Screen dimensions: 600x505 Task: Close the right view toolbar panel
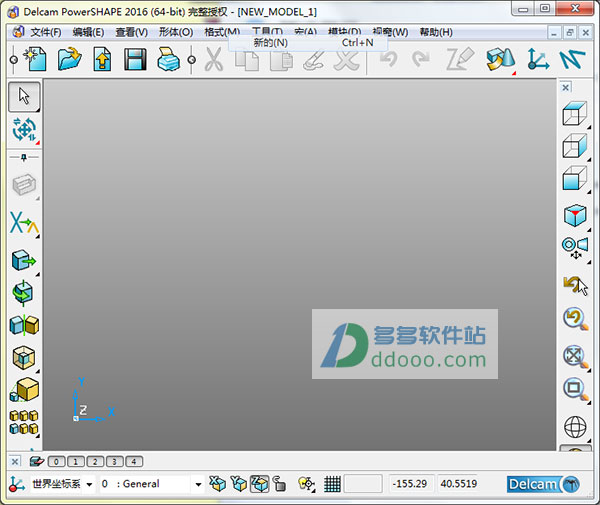(566, 88)
